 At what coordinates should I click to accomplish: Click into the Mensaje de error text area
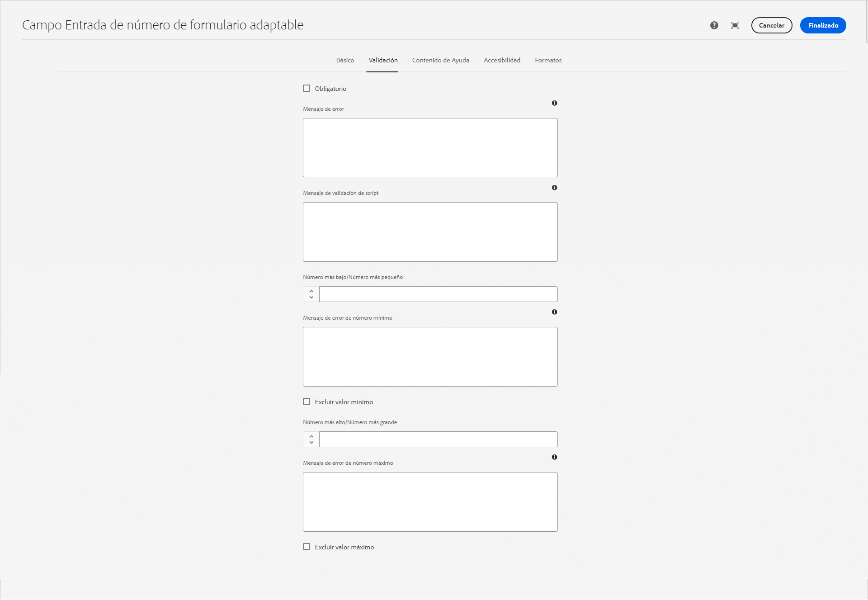[430, 147]
